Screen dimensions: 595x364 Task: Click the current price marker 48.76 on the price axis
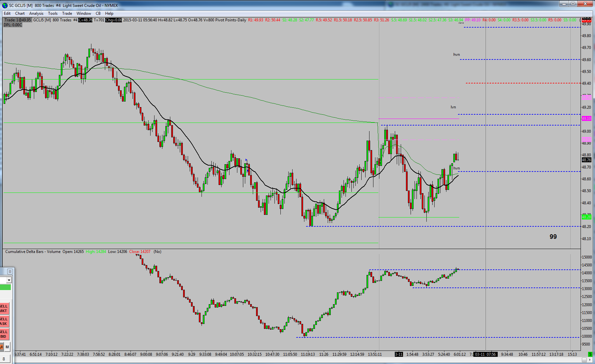(x=586, y=160)
